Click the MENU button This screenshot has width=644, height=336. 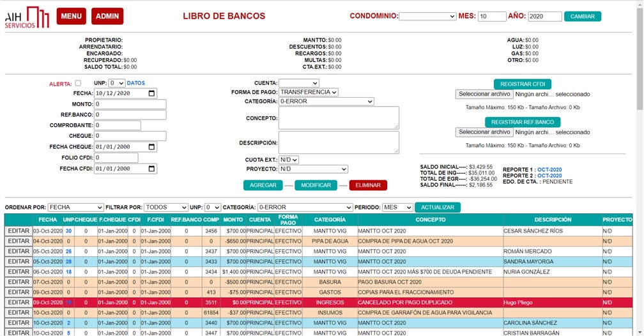tap(72, 17)
